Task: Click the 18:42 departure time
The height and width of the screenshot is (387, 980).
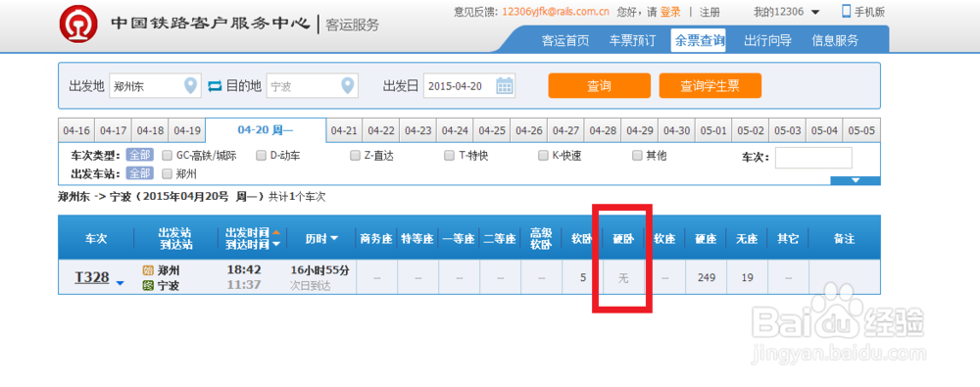Action: coord(244,270)
